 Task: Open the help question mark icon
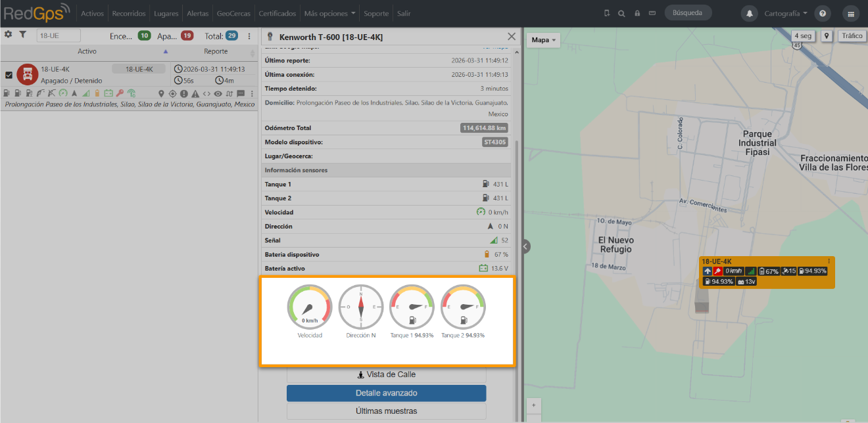click(x=823, y=13)
